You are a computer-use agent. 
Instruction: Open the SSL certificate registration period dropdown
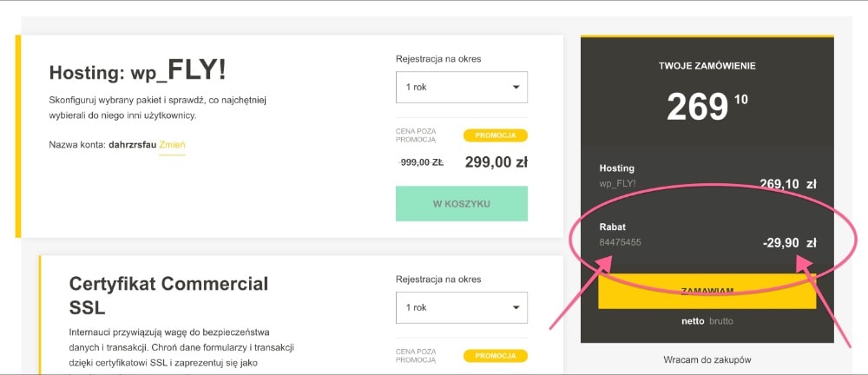pyautogui.click(x=461, y=307)
